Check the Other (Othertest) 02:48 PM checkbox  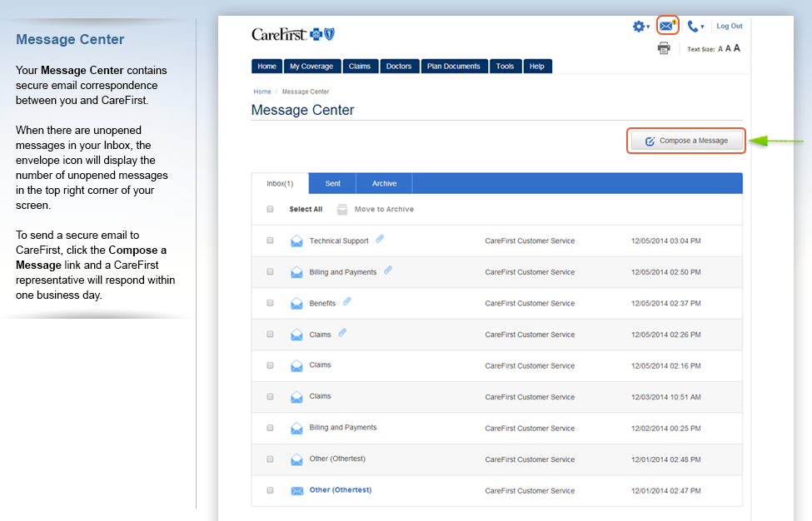tap(270, 459)
